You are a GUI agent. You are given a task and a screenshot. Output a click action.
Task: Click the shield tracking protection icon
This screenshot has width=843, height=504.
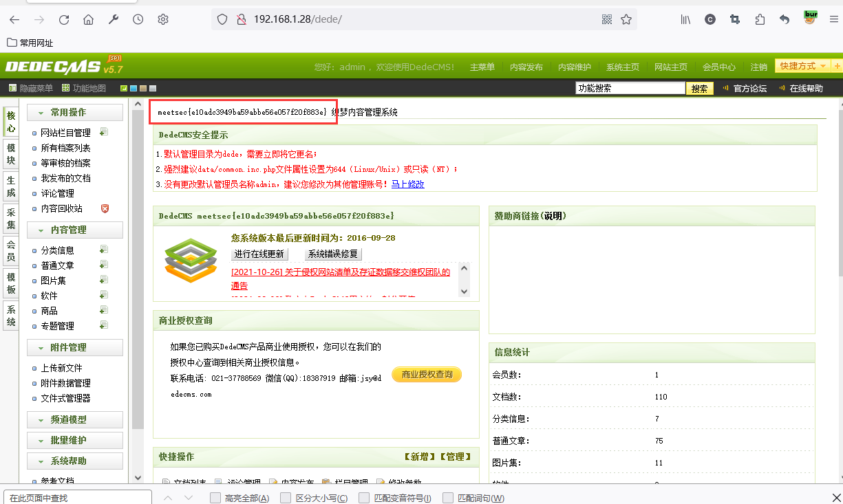tap(222, 19)
